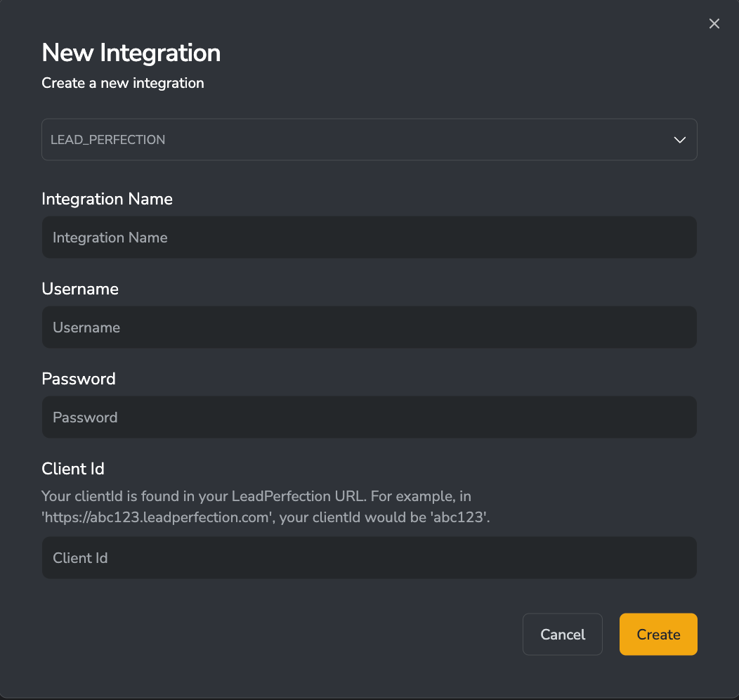The width and height of the screenshot is (739, 700).
Task: Click the dropdown chevron arrow
Action: point(679,140)
